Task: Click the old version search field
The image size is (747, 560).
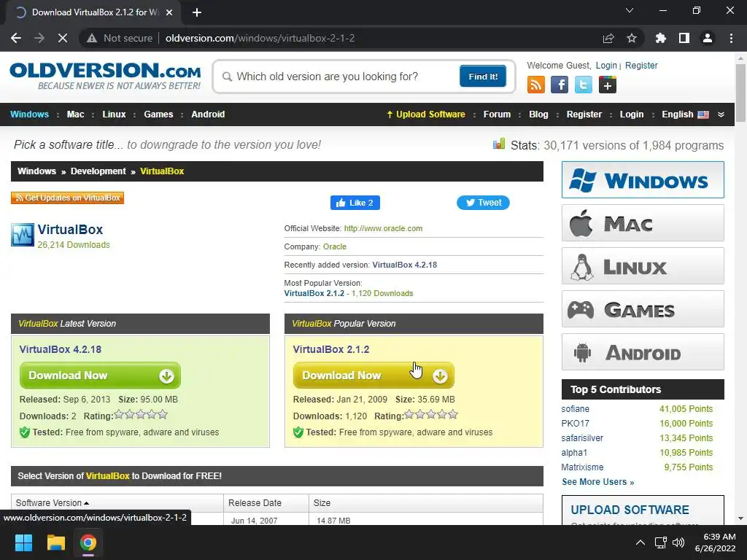Action: tap(341, 77)
